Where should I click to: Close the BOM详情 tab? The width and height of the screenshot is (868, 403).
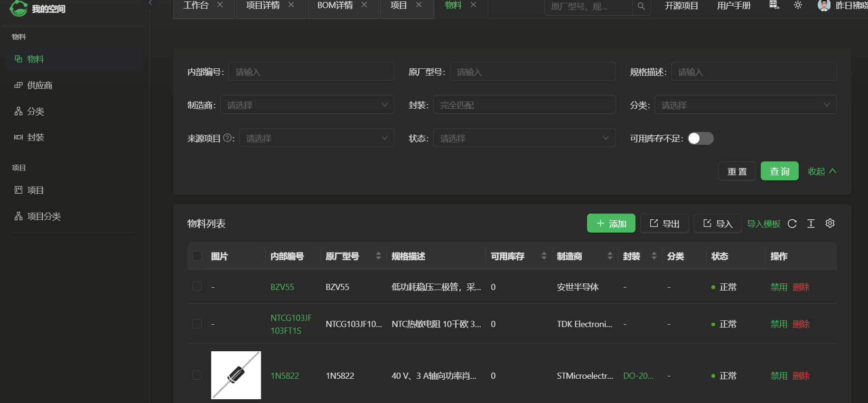(364, 5)
